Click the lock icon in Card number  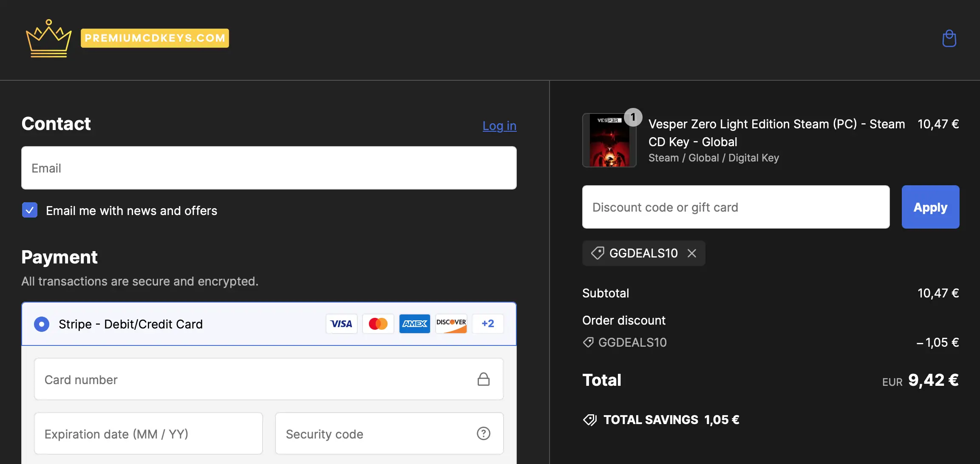tap(483, 379)
